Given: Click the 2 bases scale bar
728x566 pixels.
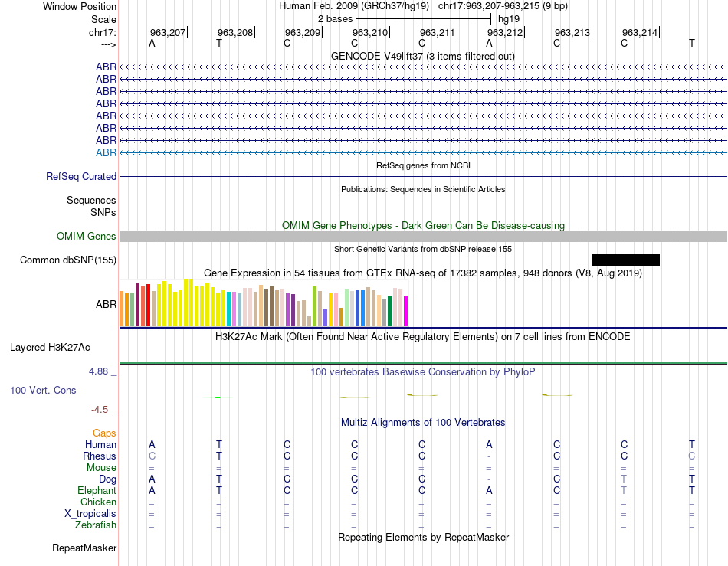Looking at the screenshot, I should pos(423,19).
